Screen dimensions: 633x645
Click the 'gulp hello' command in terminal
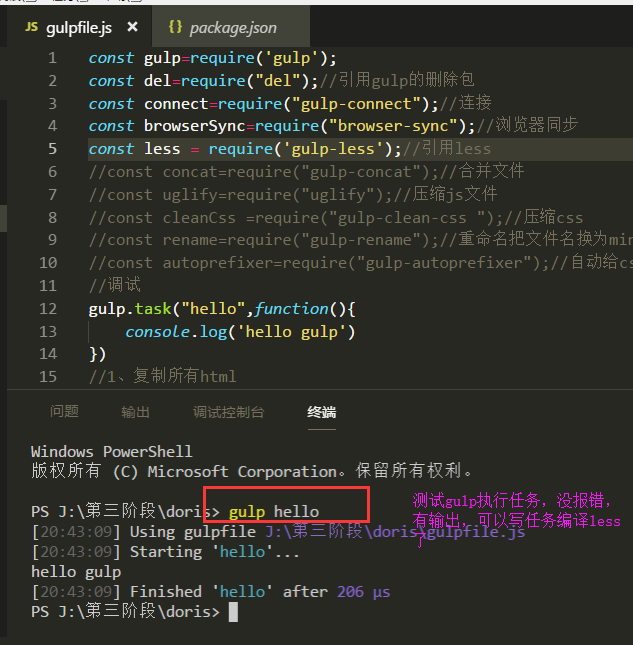[x=274, y=512]
